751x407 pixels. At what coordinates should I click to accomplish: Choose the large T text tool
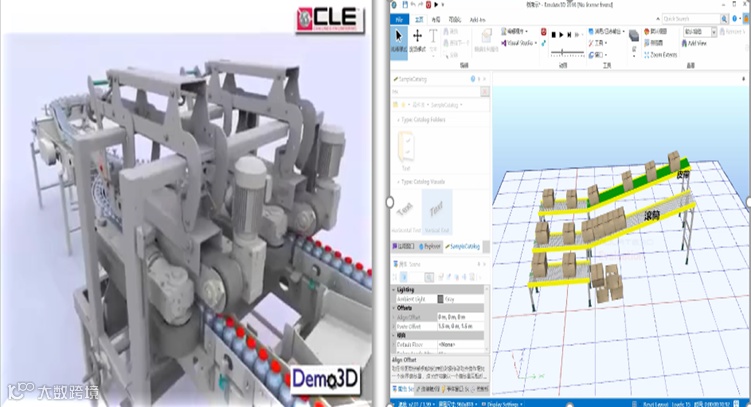433,39
